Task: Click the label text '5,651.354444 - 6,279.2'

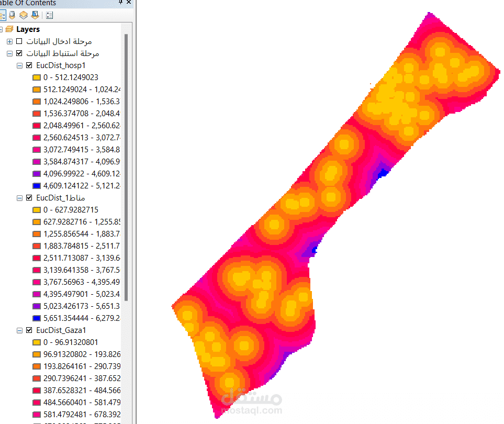Action: click(x=82, y=318)
